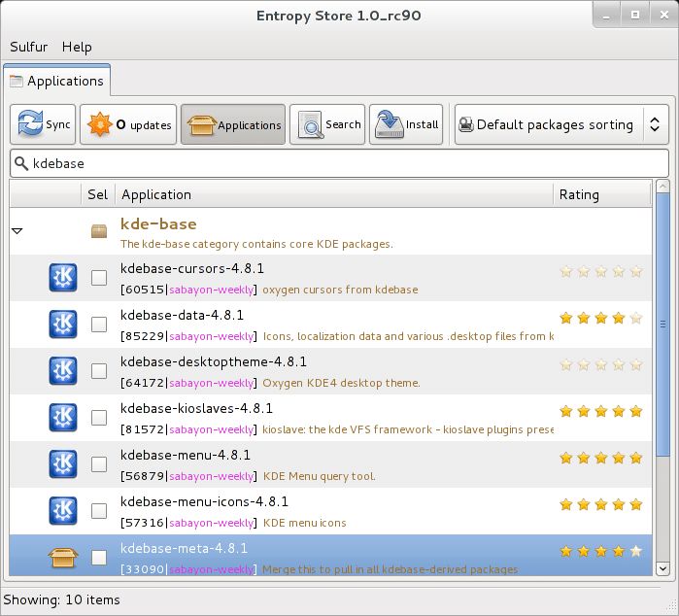Select the kdebase-menu-icons-4.8.1 checkbox
679x616 pixels.
99,511
